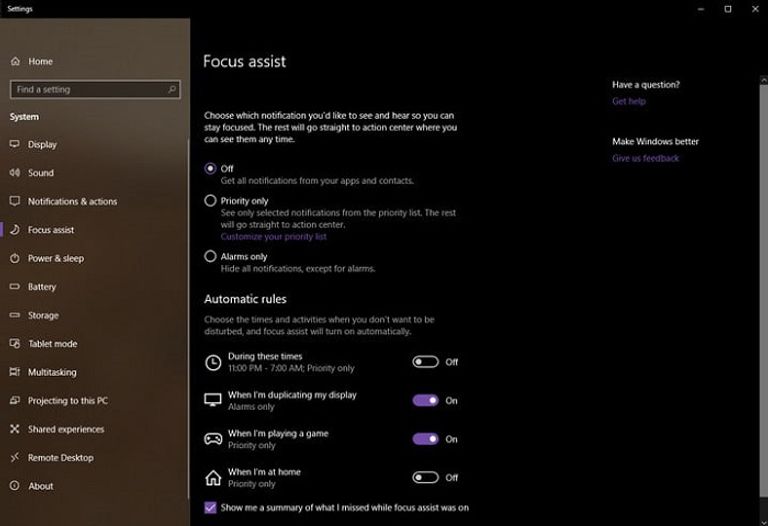Screen dimensions: 768x526
Task: Open Customize your priority list link
Action: [x=273, y=237]
